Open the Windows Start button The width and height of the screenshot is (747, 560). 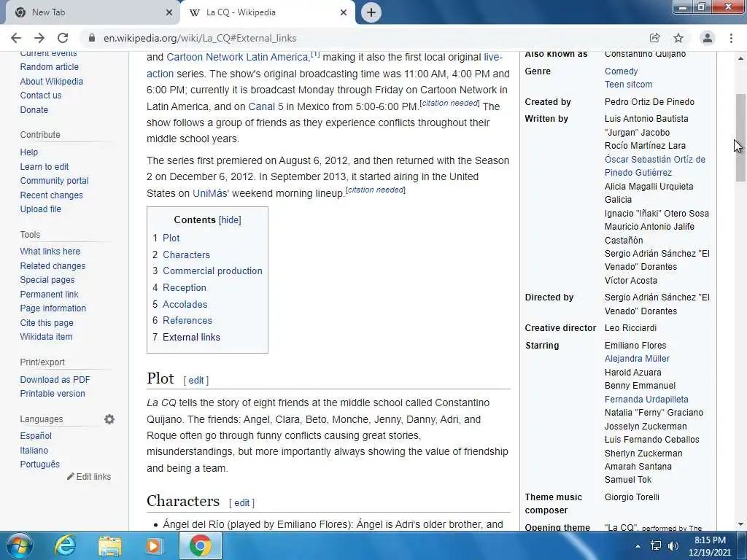(19, 545)
